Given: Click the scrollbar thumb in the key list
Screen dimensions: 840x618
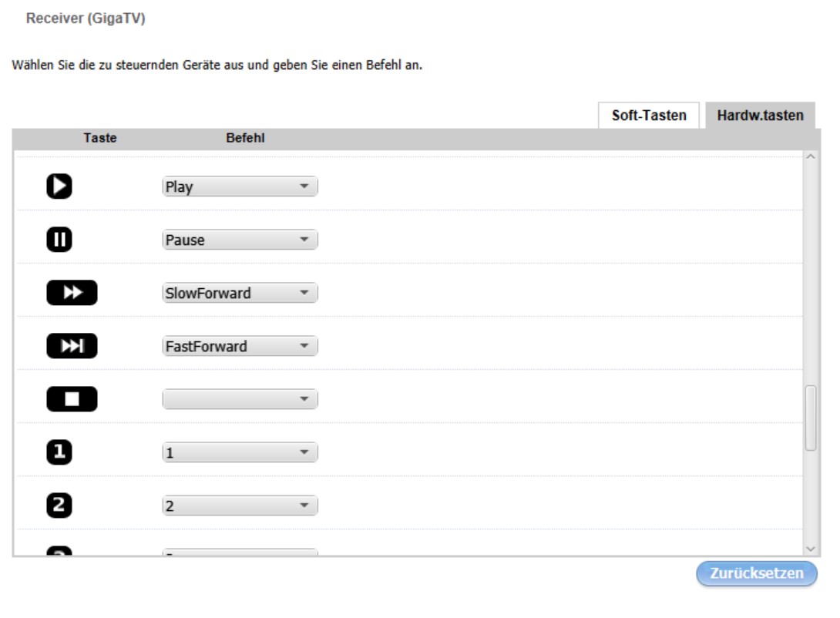Looking at the screenshot, I should click(810, 418).
